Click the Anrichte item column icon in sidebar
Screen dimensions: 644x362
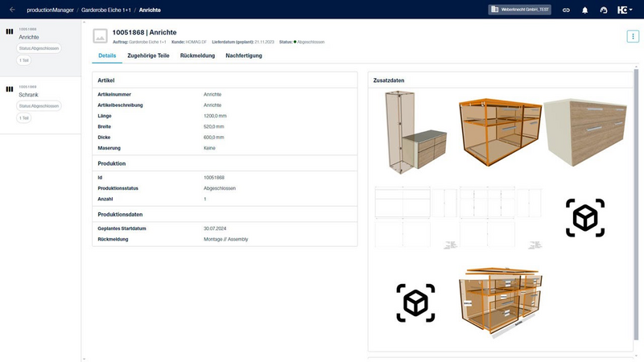tap(10, 32)
